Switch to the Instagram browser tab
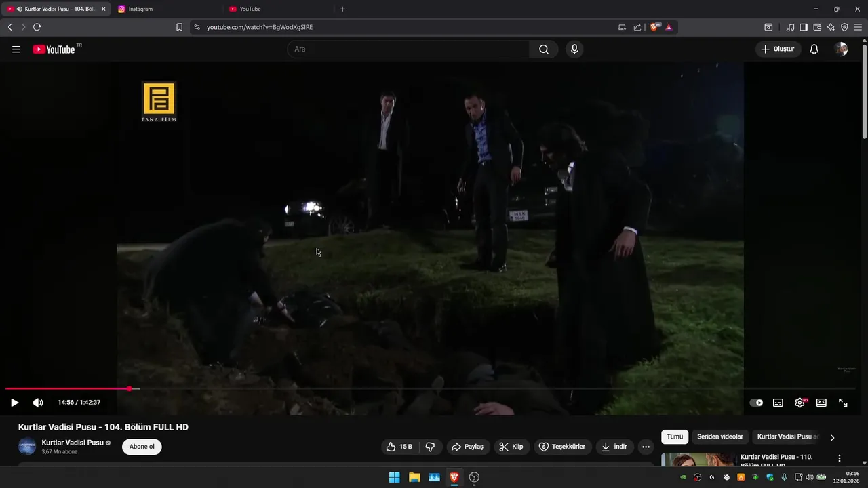 (167, 9)
